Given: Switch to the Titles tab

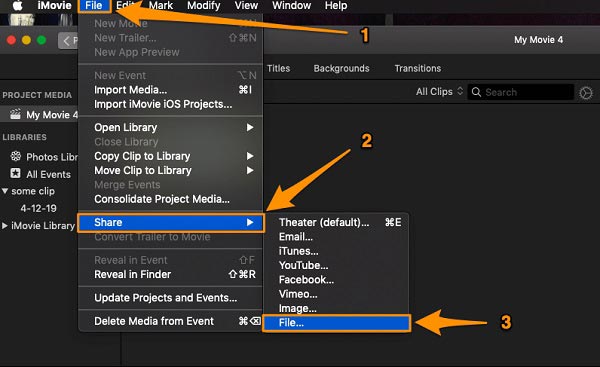Looking at the screenshot, I should tap(278, 69).
